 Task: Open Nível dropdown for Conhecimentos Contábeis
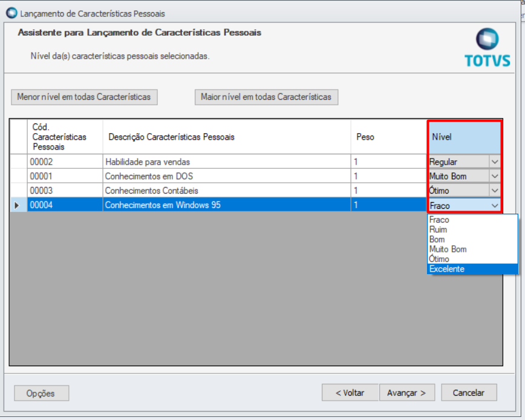click(495, 191)
